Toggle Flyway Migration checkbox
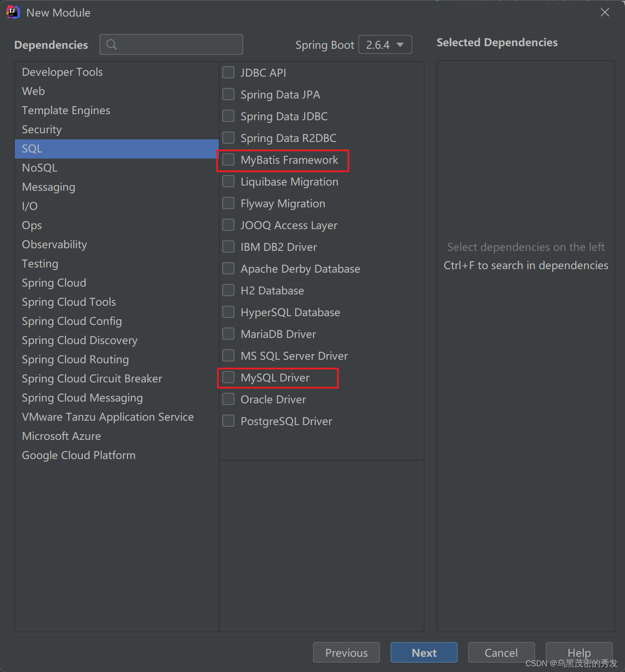625x672 pixels. click(228, 203)
